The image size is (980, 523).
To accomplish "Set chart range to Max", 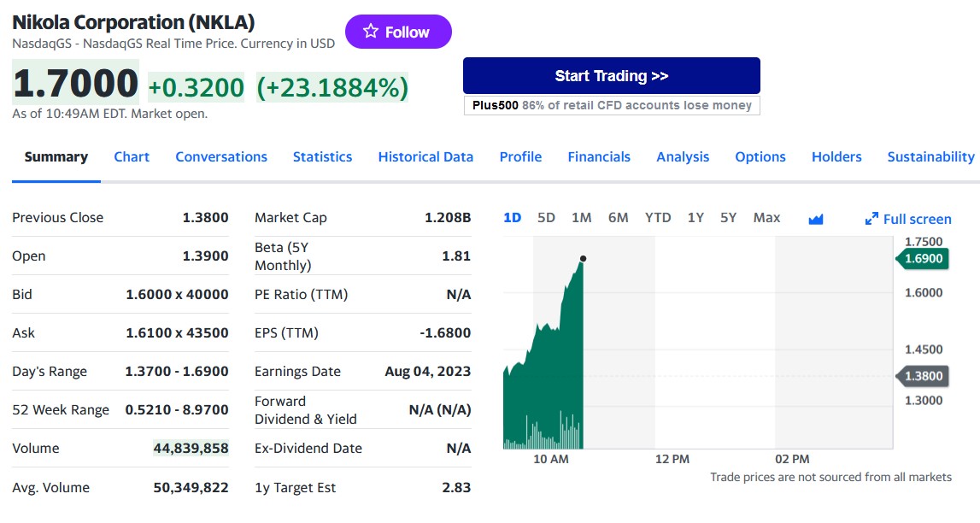I will click(767, 217).
